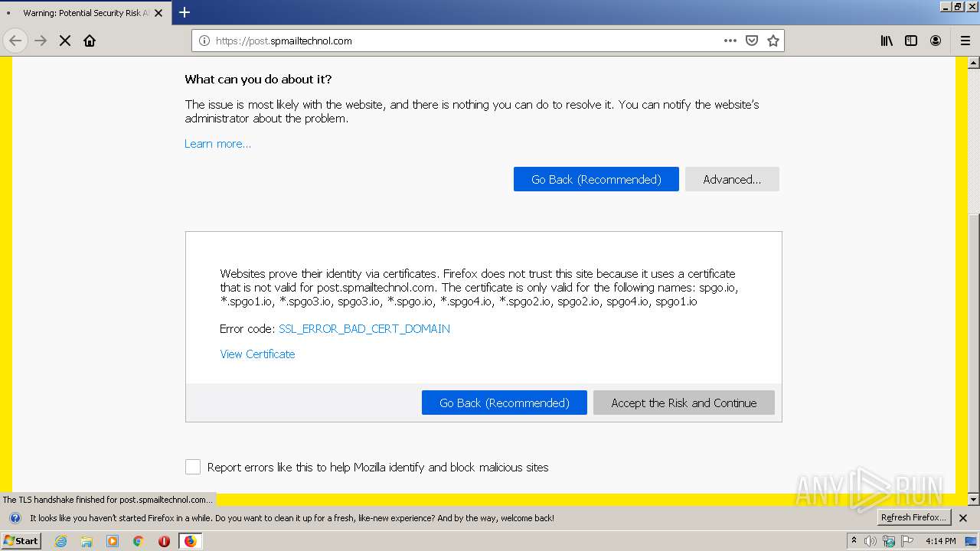Open SSL_ERROR_BAD_CERT_DOMAIN error code link
The width and height of the screenshot is (980, 551).
coord(364,329)
